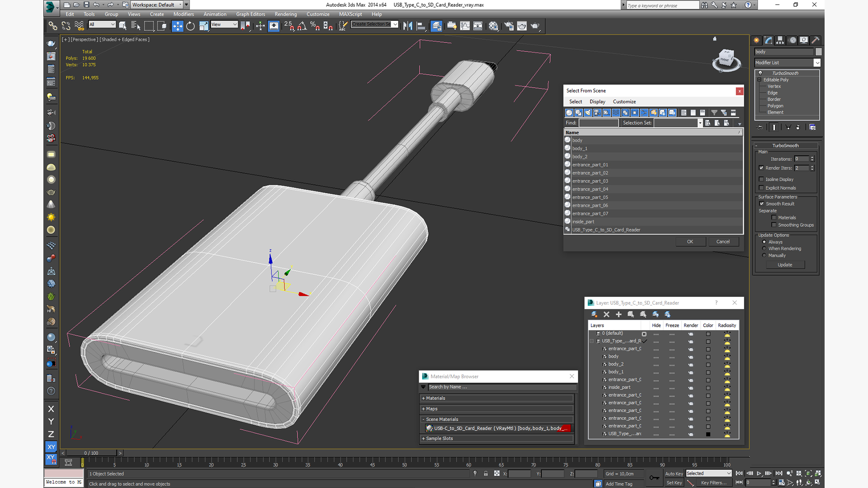Enable Explicit Normals checkbox
This screenshot has height=488, width=868.
coord(761,188)
